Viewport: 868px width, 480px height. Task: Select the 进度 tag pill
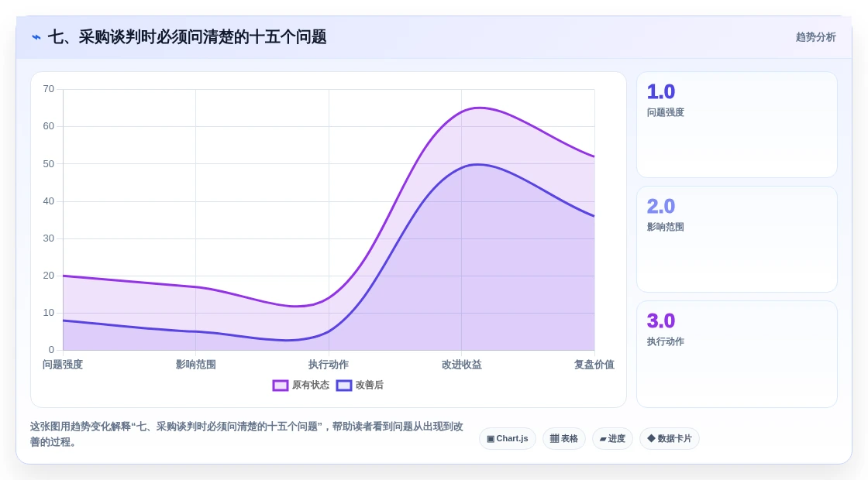(x=612, y=438)
